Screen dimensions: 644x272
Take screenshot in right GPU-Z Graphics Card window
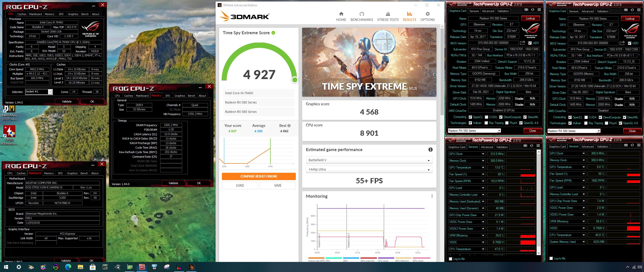(626, 10)
